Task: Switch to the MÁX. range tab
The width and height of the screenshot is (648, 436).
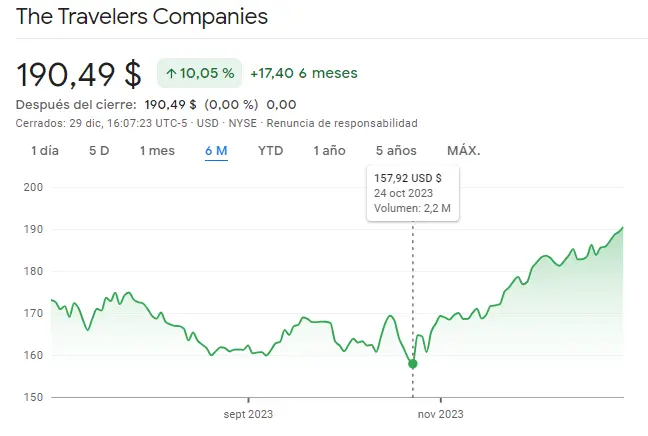Action: pos(464,151)
